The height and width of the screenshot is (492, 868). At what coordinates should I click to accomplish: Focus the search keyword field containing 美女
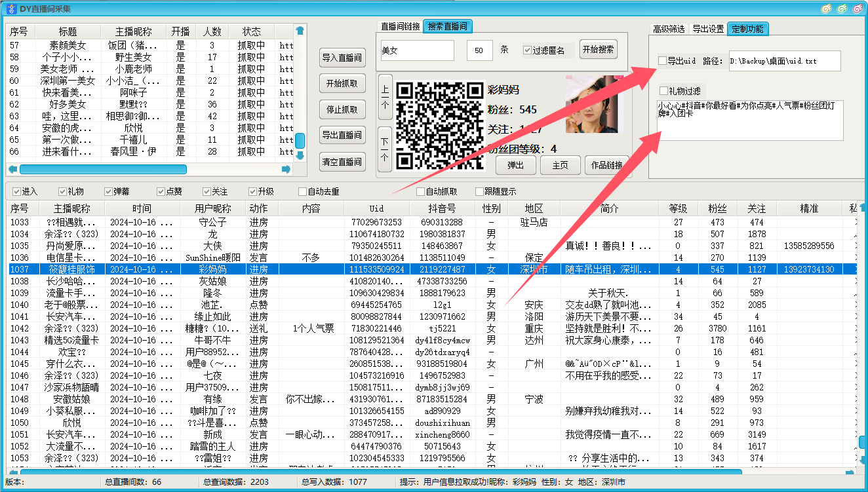[x=418, y=50]
